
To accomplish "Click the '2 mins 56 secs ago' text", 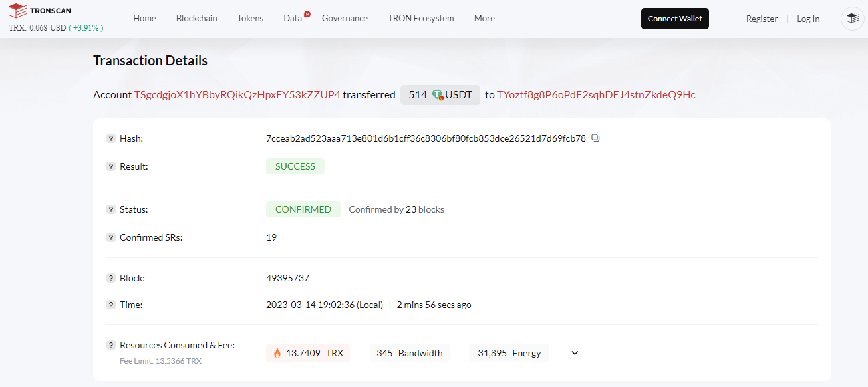I will (x=434, y=305).
